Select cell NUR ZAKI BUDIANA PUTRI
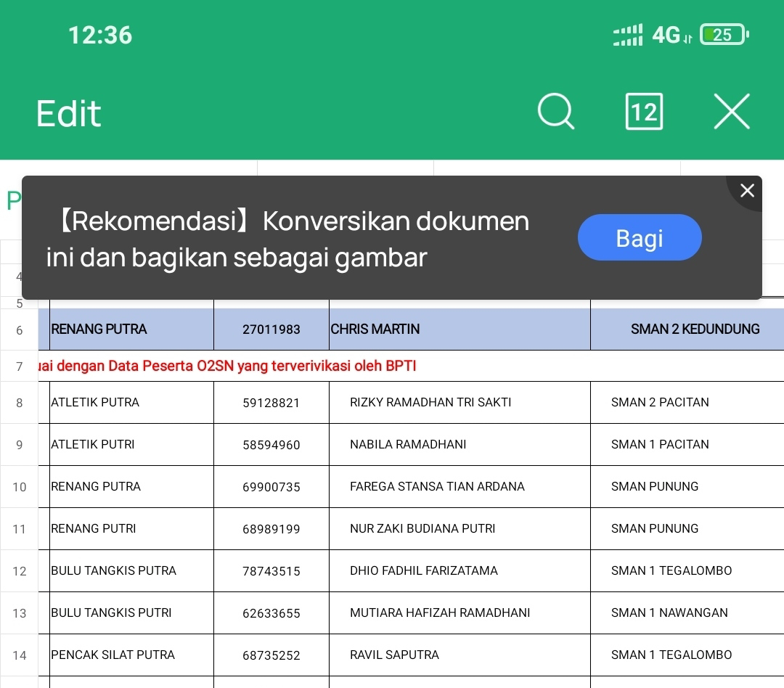 click(460, 528)
